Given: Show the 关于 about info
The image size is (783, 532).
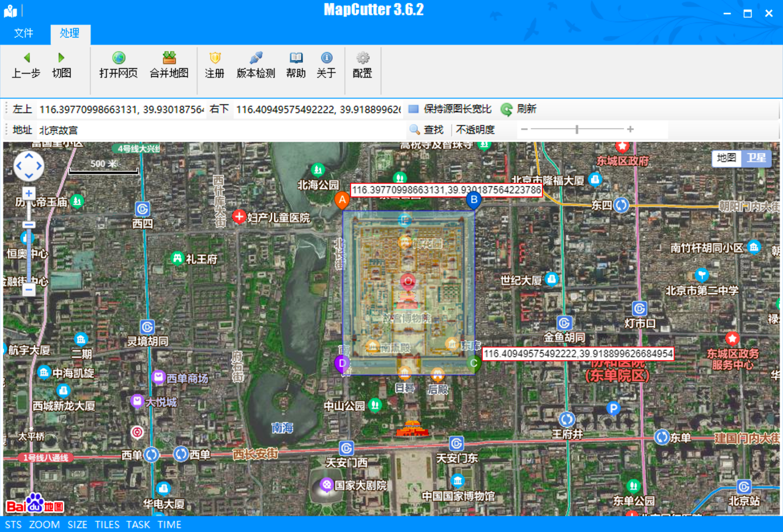Looking at the screenshot, I should point(327,65).
